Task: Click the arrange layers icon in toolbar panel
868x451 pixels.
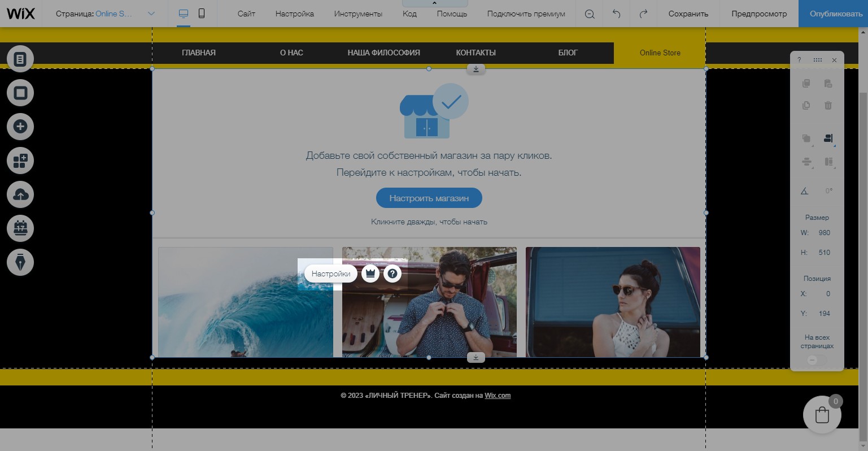Action: (x=806, y=138)
